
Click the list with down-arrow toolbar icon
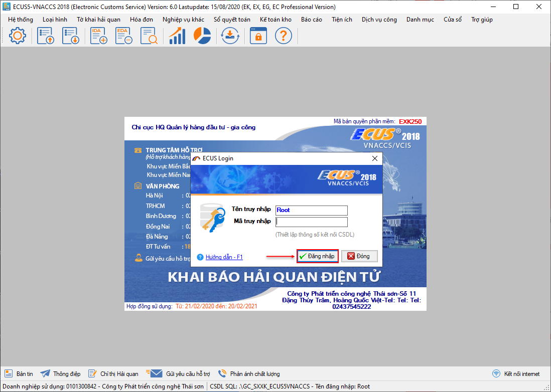click(x=71, y=36)
